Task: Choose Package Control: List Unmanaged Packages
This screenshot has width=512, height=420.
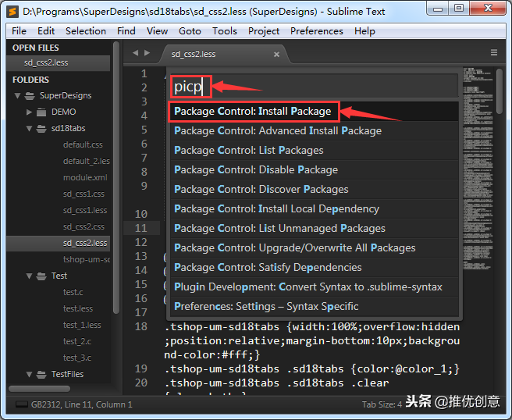Action: point(314,229)
